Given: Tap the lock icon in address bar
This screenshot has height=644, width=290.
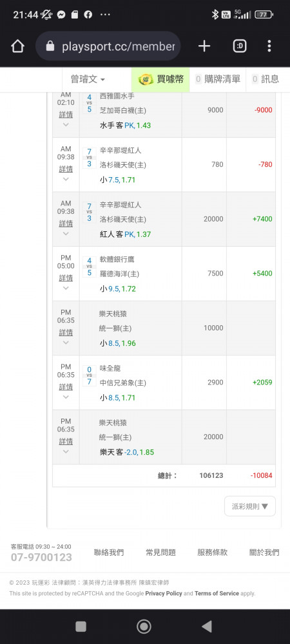Looking at the screenshot, I should pyautogui.click(x=50, y=46).
